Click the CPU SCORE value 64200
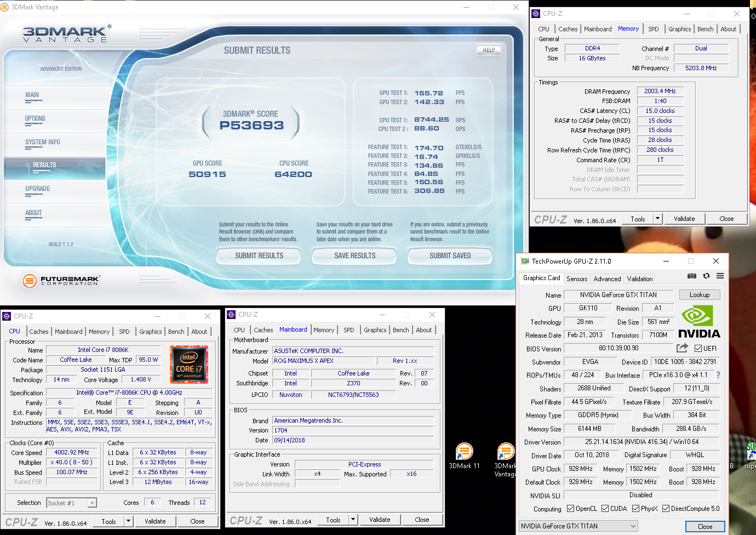Screen dimensions: 756x535 [x=293, y=174]
